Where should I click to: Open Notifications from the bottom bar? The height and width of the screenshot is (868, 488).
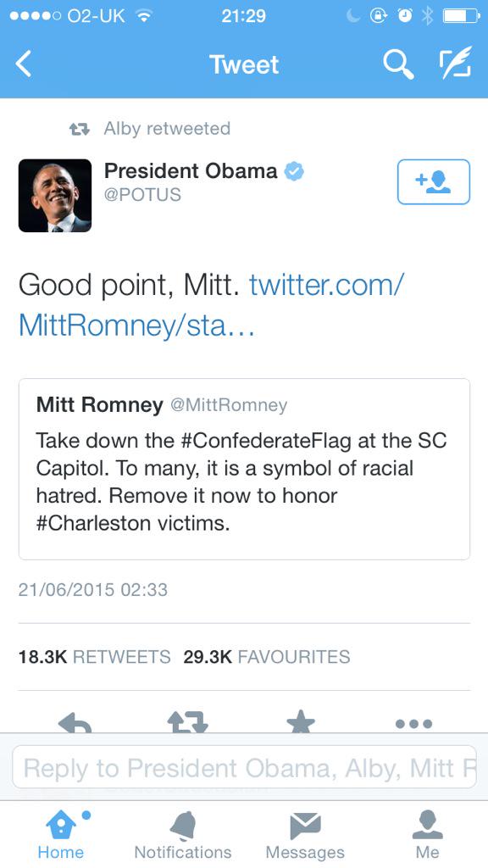point(183,826)
